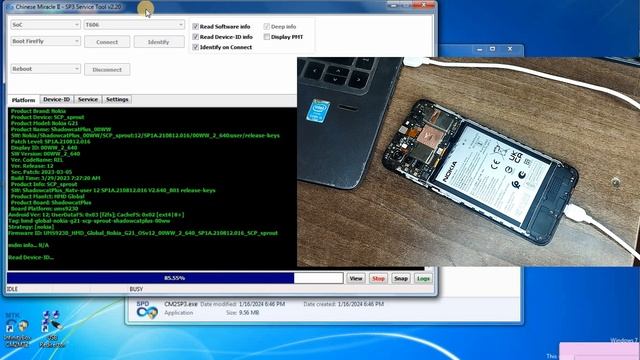This screenshot has width=640, height=360.
Task: Click the Chinese Miracle II title bar app icon
Action: pyautogui.click(x=10, y=7)
